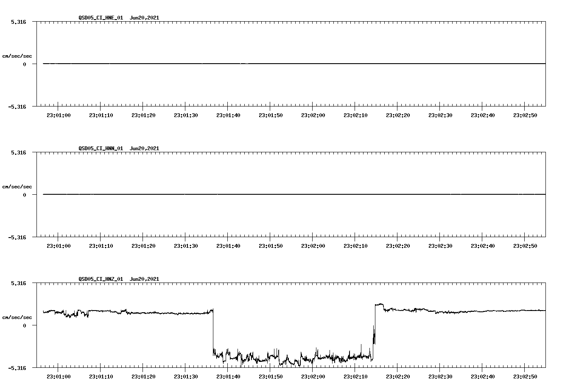Image resolution: width=576 pixels, height=392 pixels.
Task: Click the QSD05_CI_HNN_01 channel title
Action: coord(101,148)
